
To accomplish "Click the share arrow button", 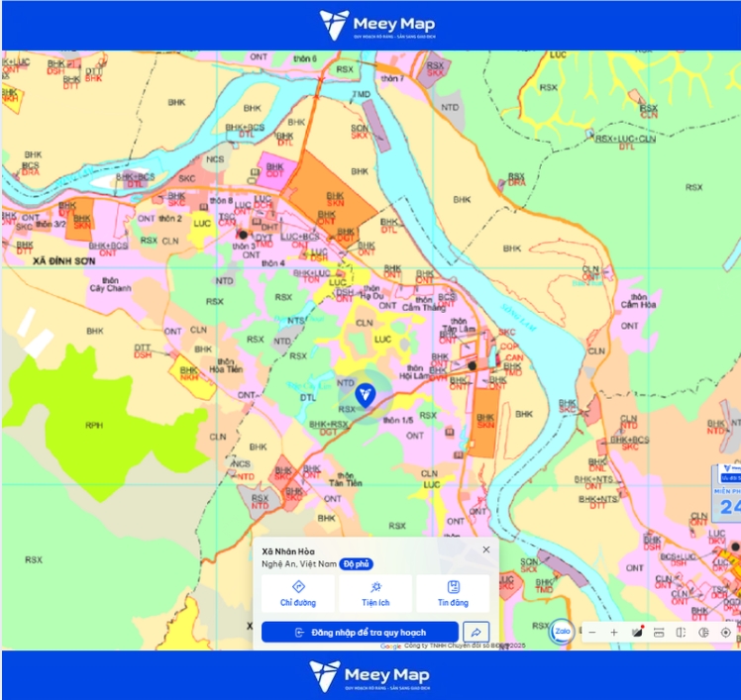I will tap(476, 633).
